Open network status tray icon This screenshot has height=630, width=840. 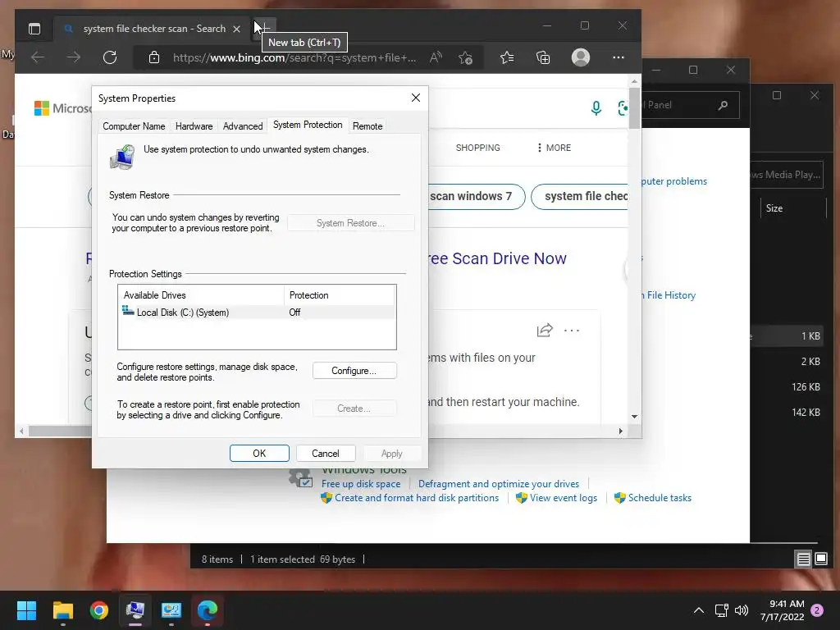coord(722,610)
